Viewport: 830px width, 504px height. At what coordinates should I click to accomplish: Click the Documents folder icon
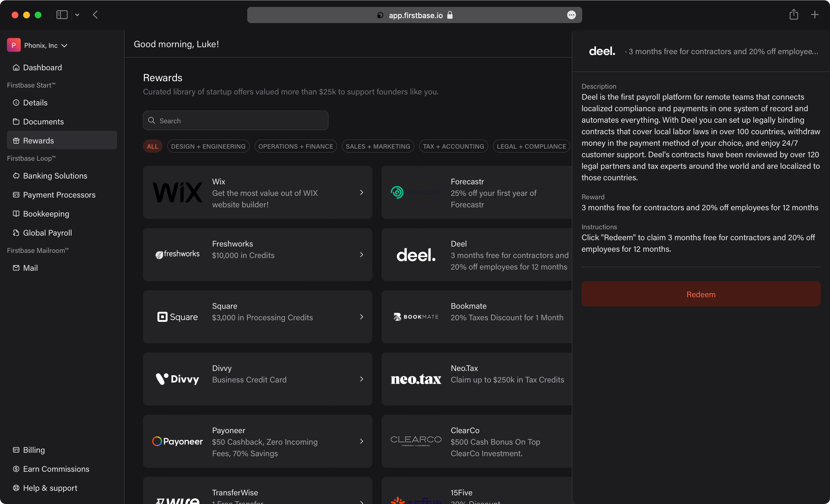16,122
